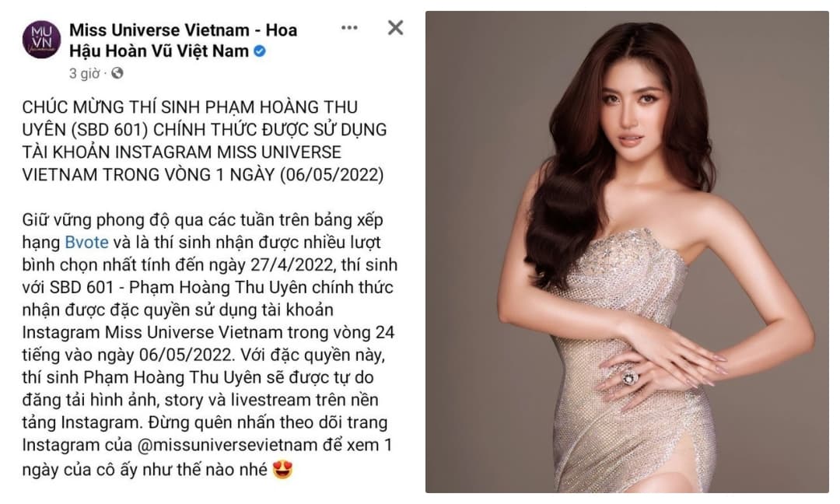Click the paragraph starting 'Giữ vững phong độ'
The image size is (840, 504).
pyautogui.click(x=210, y=344)
